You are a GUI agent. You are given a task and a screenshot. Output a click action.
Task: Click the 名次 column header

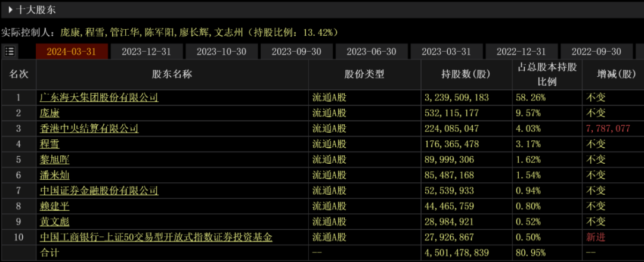[x=19, y=74]
